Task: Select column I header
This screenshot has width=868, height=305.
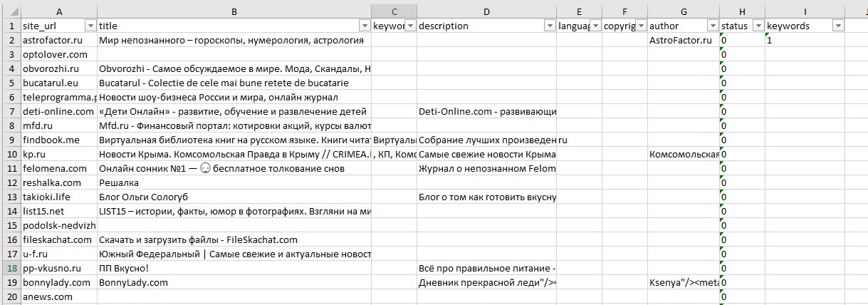Action: click(805, 11)
